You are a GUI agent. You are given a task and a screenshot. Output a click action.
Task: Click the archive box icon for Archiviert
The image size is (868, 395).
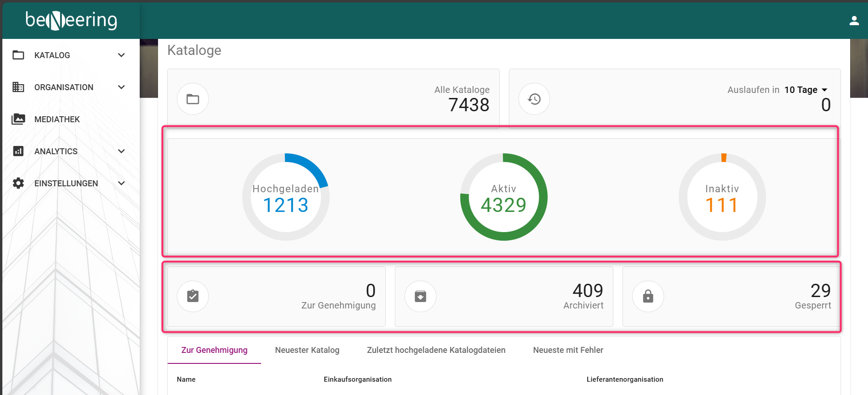(420, 297)
